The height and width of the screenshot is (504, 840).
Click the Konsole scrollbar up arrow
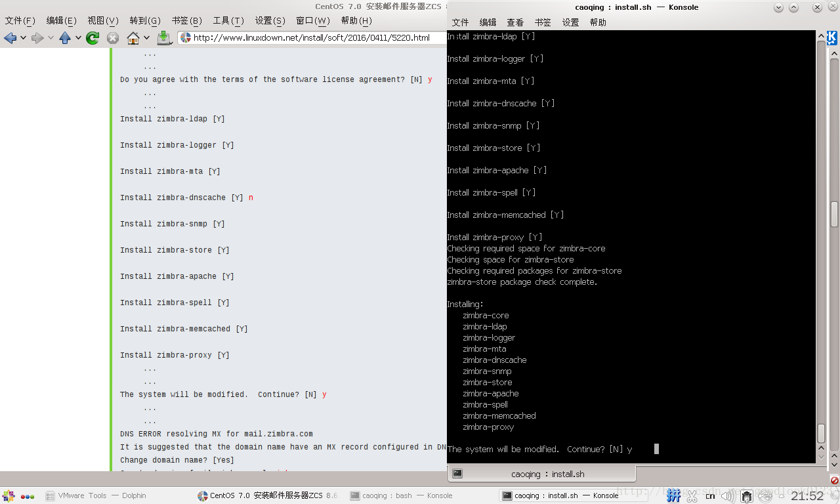pos(821,35)
